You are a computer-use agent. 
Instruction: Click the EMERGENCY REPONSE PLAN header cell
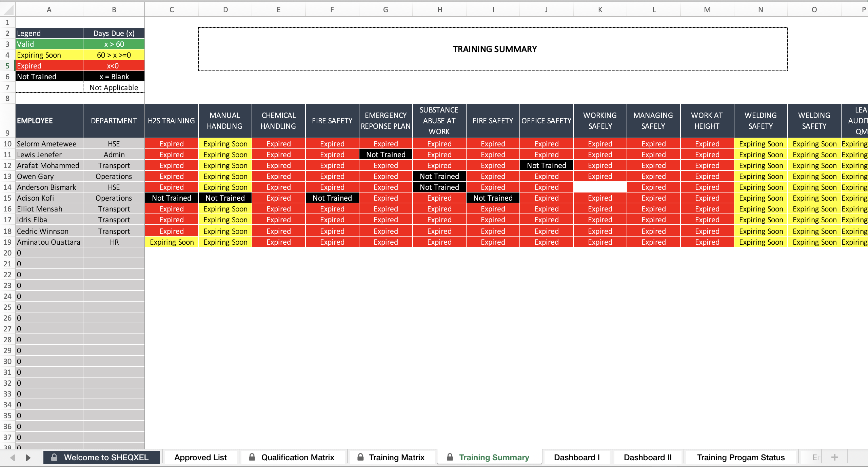386,121
